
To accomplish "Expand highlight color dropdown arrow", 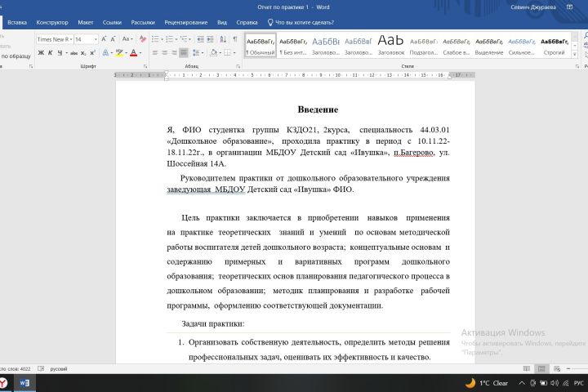I will coord(126,53).
